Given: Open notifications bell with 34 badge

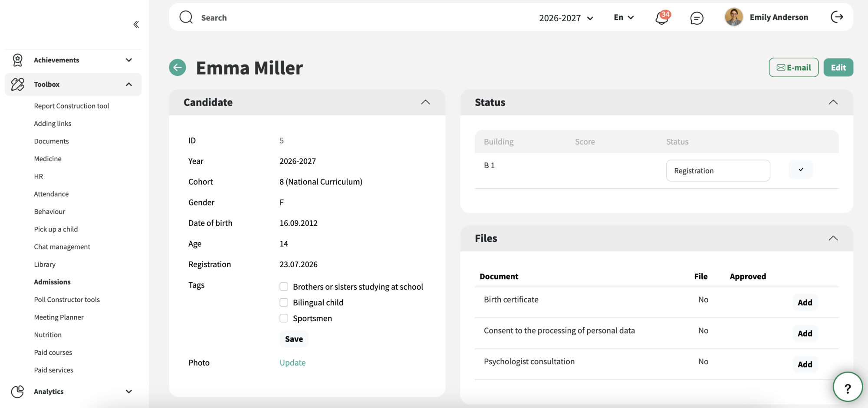Looking at the screenshot, I should (662, 17).
